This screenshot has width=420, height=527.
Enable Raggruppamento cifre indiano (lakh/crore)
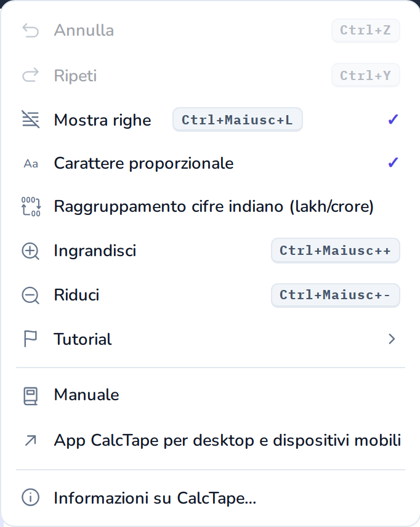click(210, 206)
